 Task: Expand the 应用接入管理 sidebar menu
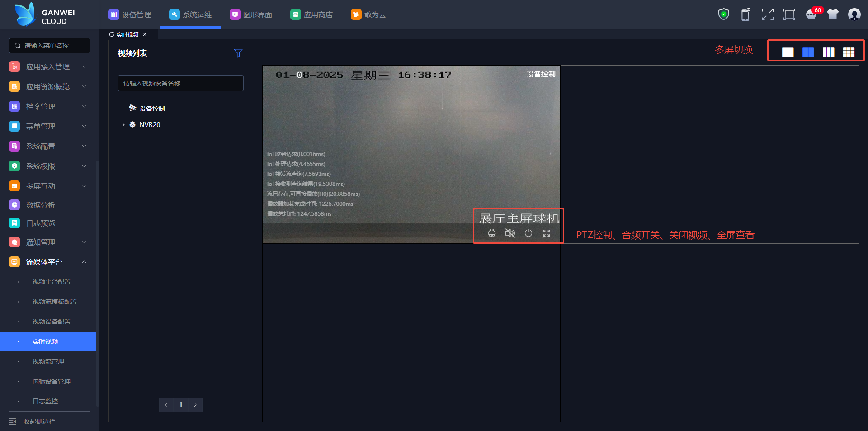pyautogui.click(x=48, y=66)
